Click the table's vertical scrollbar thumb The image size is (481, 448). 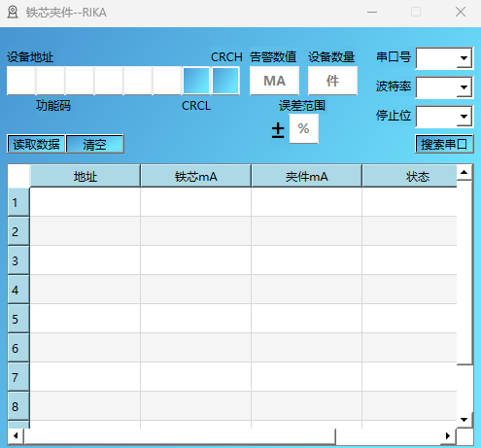tap(464, 273)
